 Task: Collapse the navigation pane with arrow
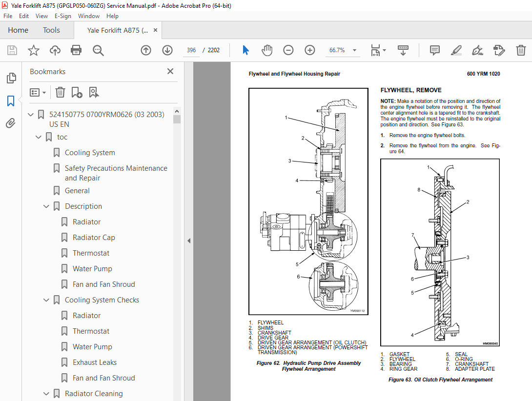pyautogui.click(x=189, y=241)
